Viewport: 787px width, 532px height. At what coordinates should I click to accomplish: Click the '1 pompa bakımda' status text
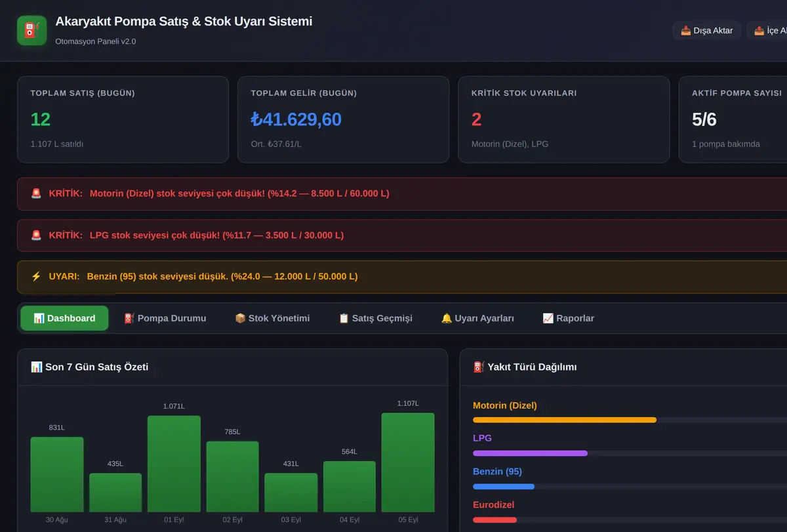click(x=726, y=144)
